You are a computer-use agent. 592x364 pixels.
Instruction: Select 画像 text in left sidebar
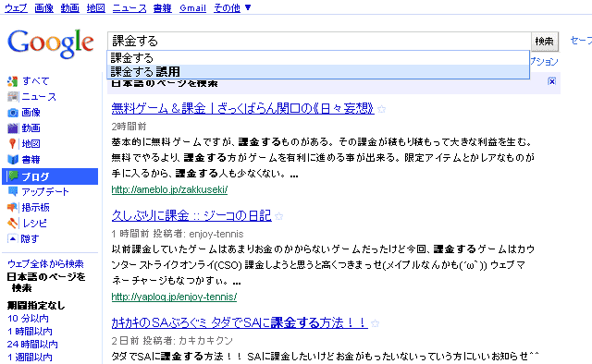click(31, 113)
